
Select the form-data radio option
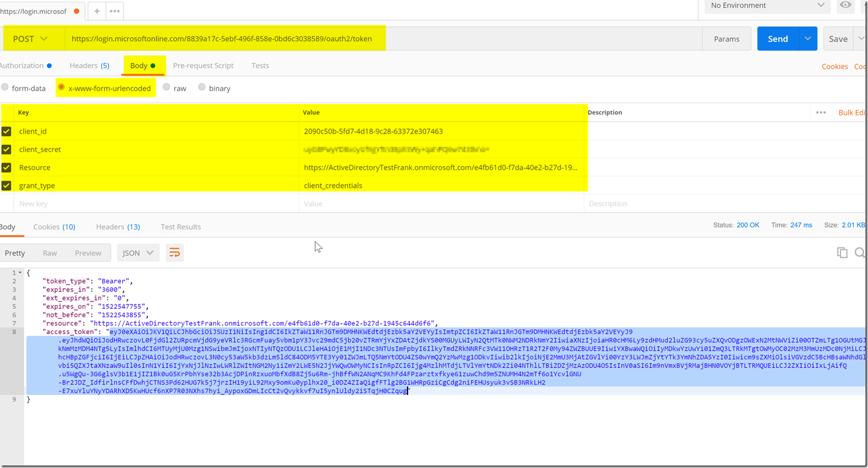(5, 87)
